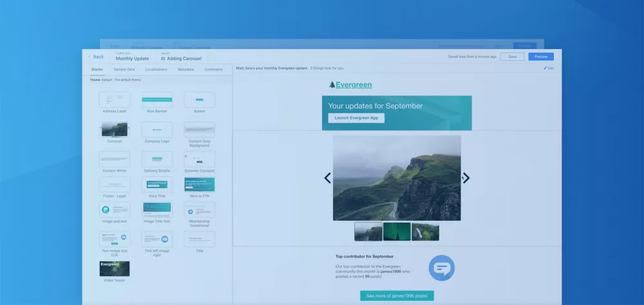The height and width of the screenshot is (305, 644).
Task: Select the Carousel block thumbnail
Action: pos(115,129)
